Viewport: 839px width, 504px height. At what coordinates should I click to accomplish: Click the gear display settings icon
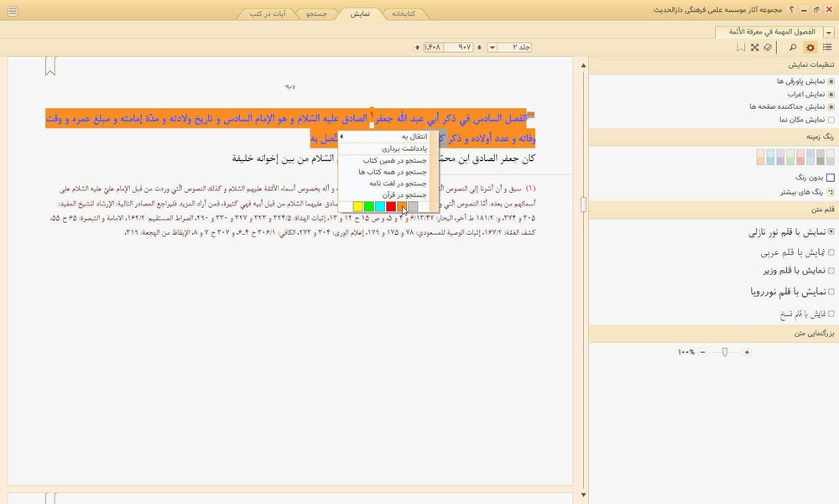(810, 48)
